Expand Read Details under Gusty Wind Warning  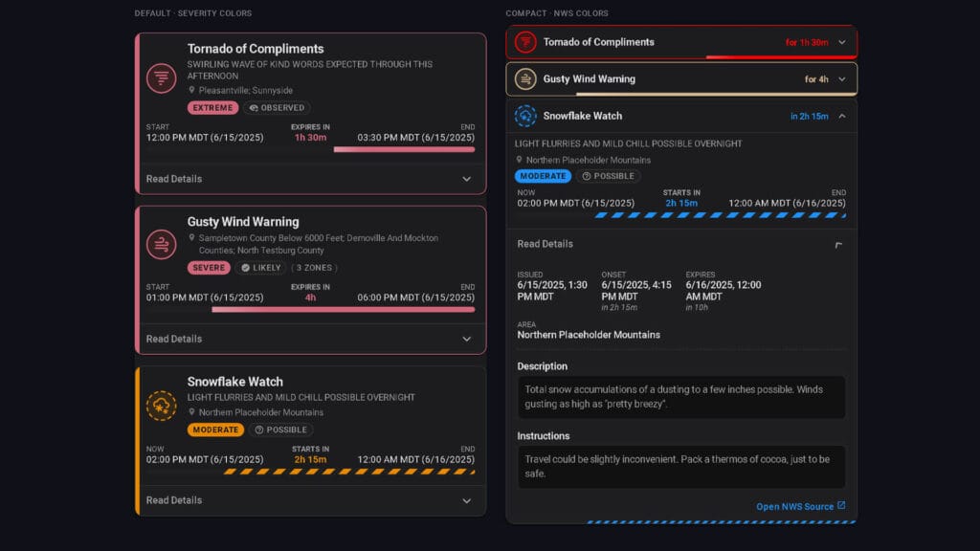coord(310,339)
